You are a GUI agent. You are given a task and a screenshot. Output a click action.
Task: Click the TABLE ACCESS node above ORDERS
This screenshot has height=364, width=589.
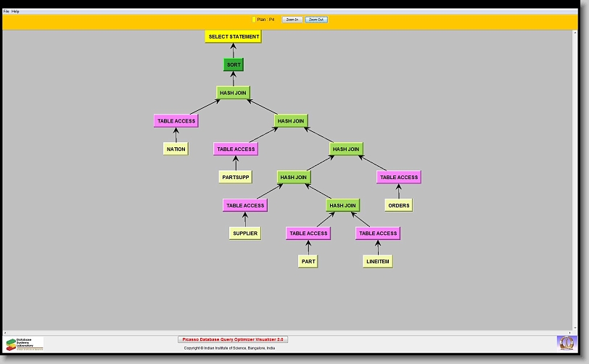(x=399, y=177)
